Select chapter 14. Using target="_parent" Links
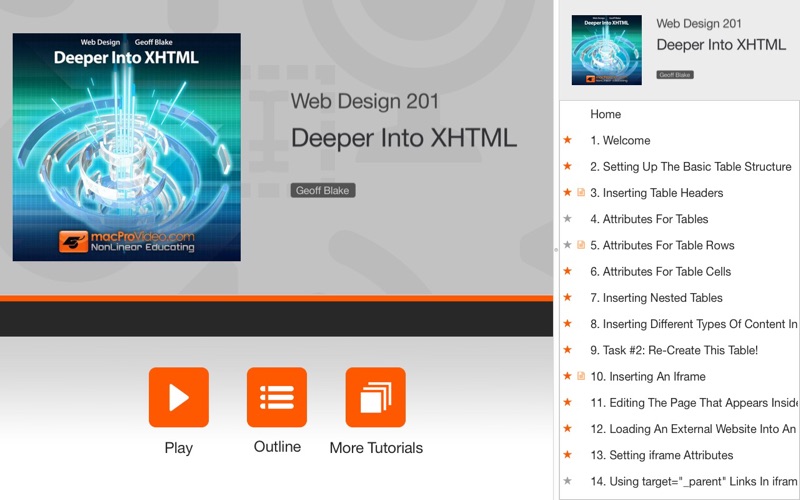This screenshot has height=500, width=800. (x=694, y=481)
